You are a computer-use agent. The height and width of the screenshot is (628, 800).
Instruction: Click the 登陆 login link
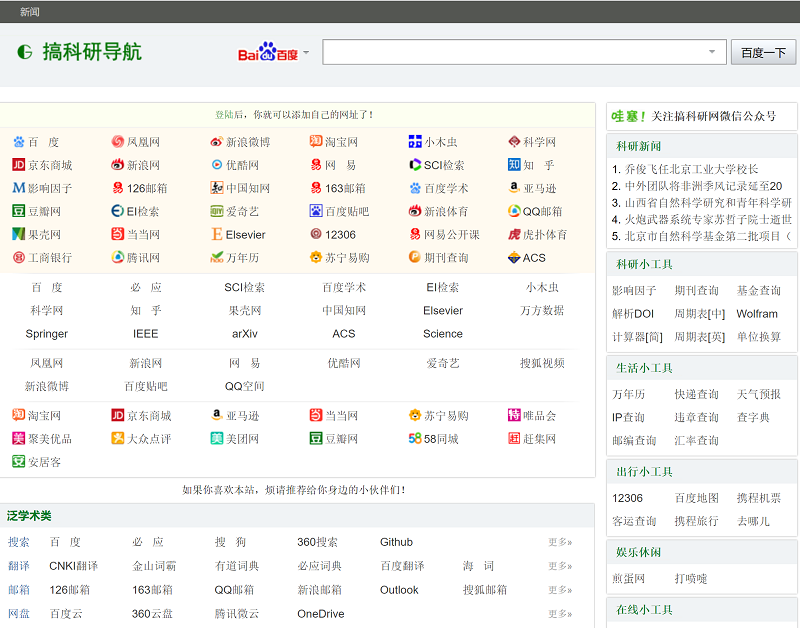(224, 115)
